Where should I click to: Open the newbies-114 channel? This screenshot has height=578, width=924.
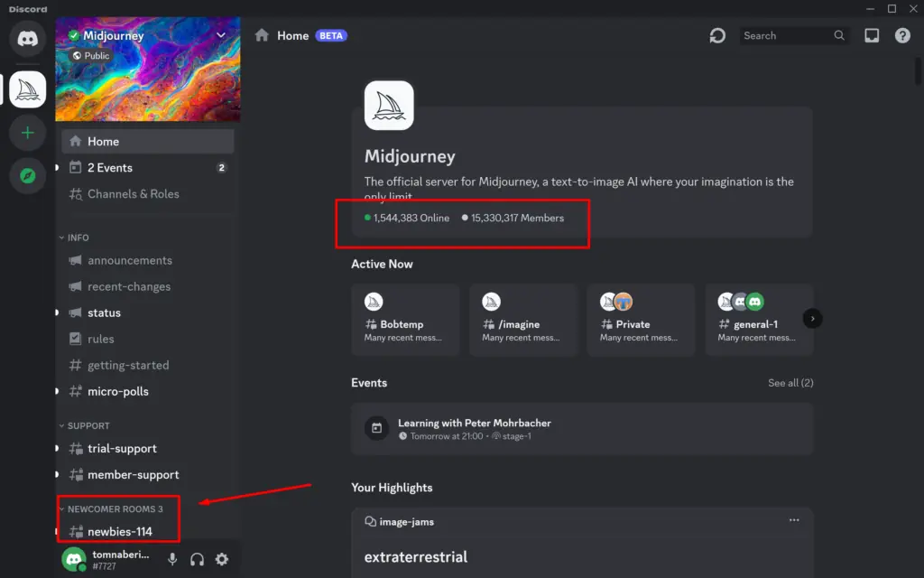tap(147, 531)
